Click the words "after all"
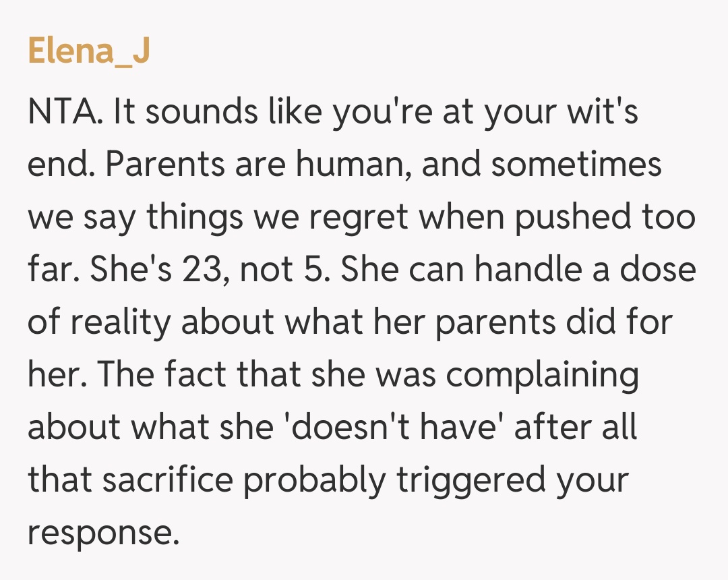 [576, 428]
